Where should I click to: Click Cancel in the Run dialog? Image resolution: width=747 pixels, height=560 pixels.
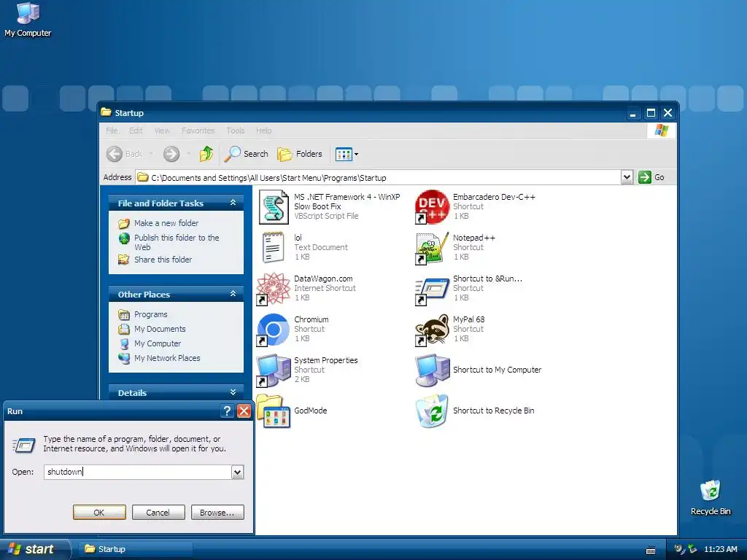[x=158, y=513]
